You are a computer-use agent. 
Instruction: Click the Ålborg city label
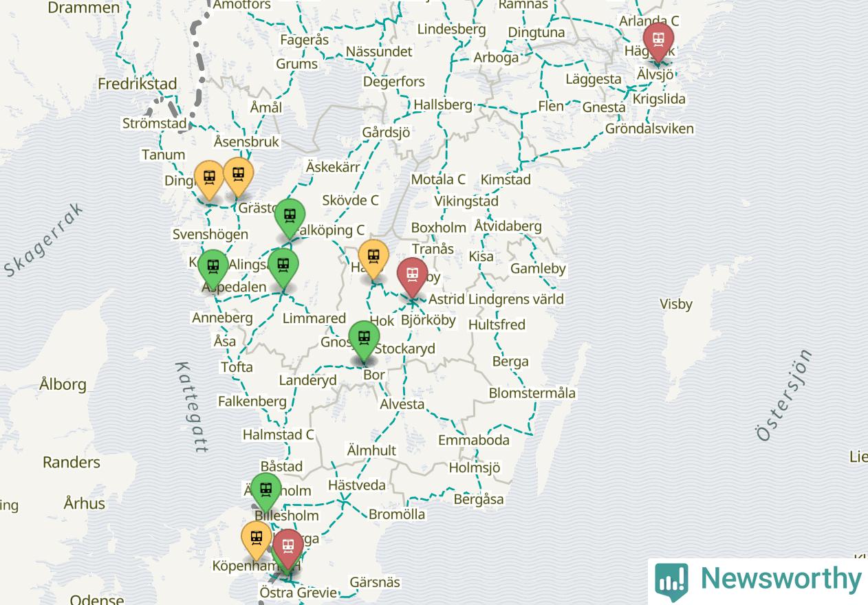[x=63, y=384]
